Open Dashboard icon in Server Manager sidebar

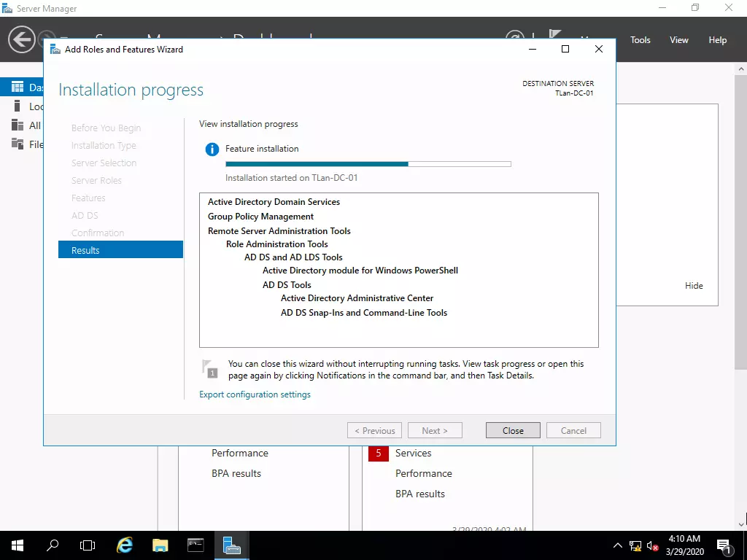18,87
